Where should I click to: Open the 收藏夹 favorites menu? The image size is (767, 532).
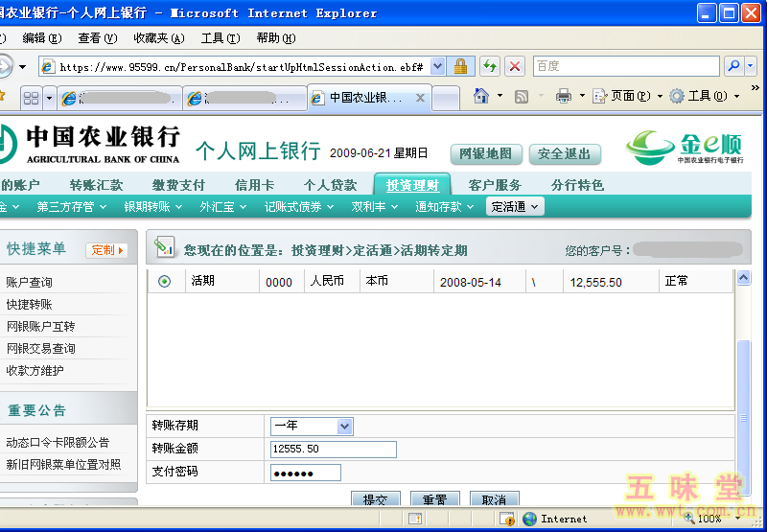point(158,38)
